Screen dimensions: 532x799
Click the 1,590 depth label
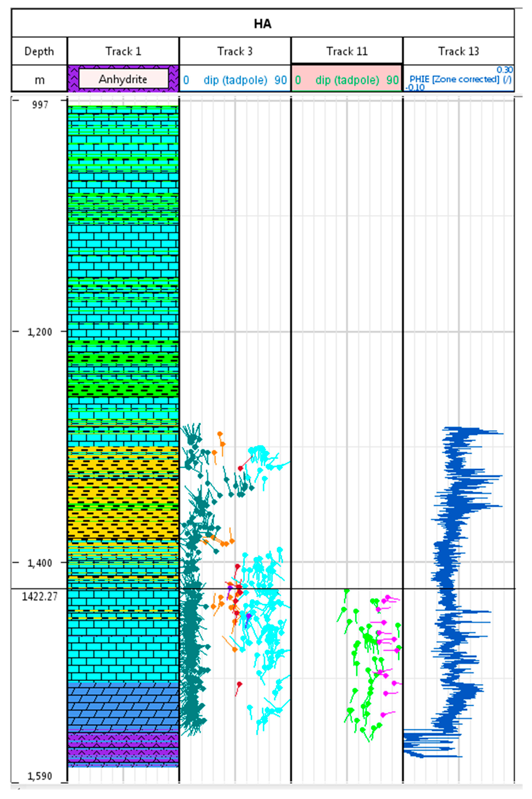point(40,776)
